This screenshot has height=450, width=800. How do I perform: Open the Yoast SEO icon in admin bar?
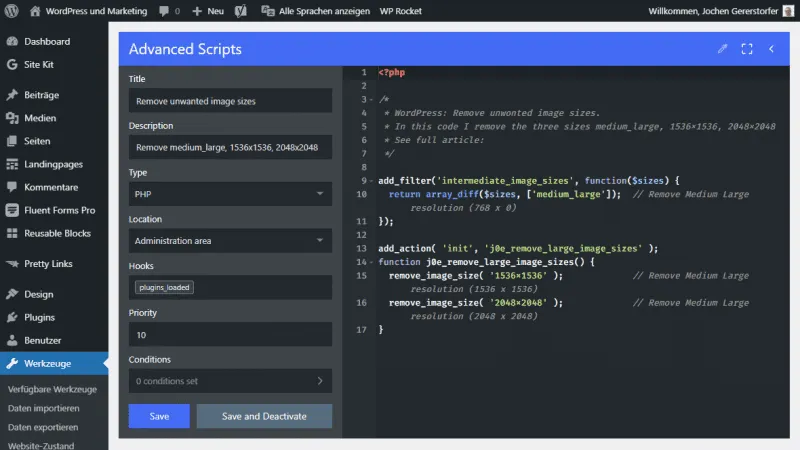click(x=241, y=11)
